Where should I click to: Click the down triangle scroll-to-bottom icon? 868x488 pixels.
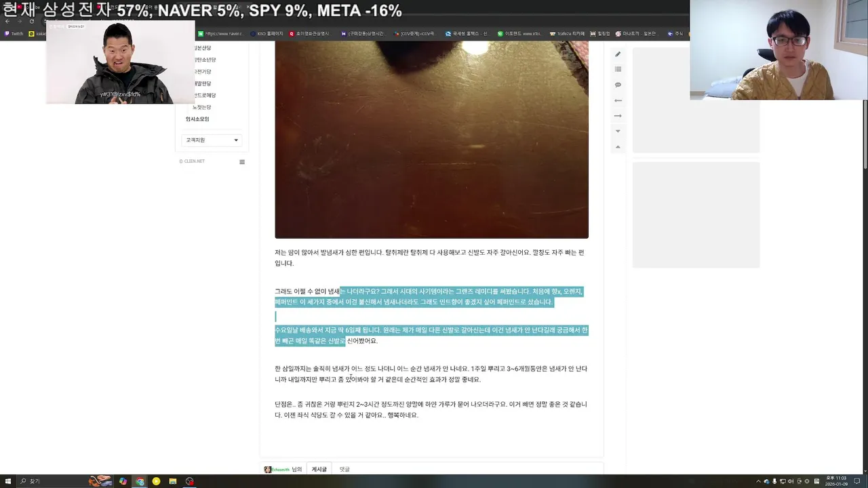click(618, 131)
